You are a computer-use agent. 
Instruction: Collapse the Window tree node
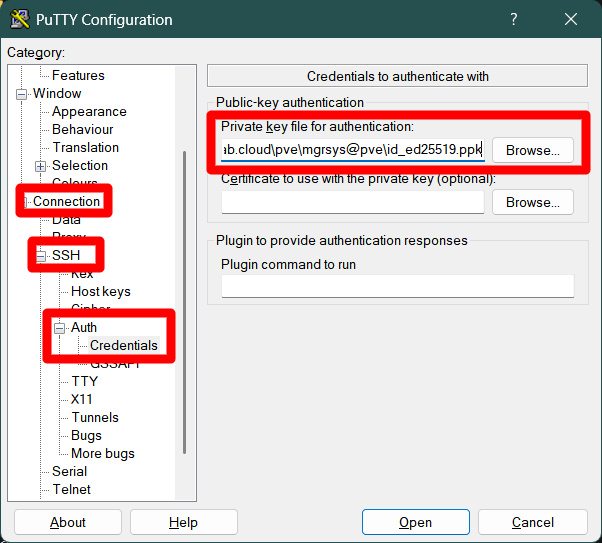[x=22, y=94]
